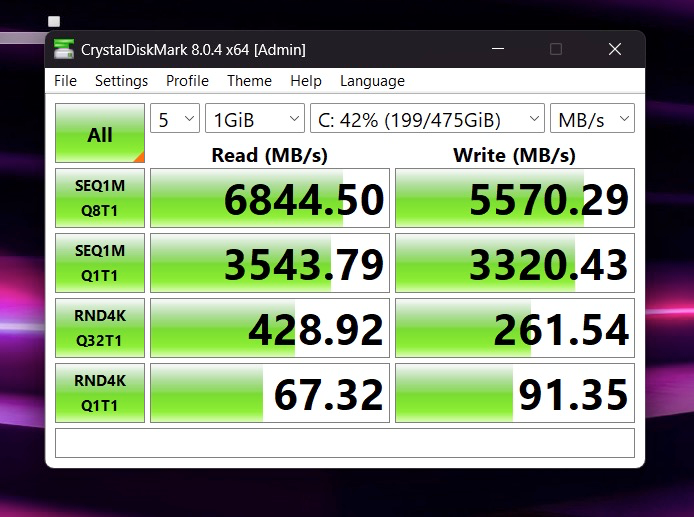Start the SEQ1M Q1T1 test

point(100,263)
